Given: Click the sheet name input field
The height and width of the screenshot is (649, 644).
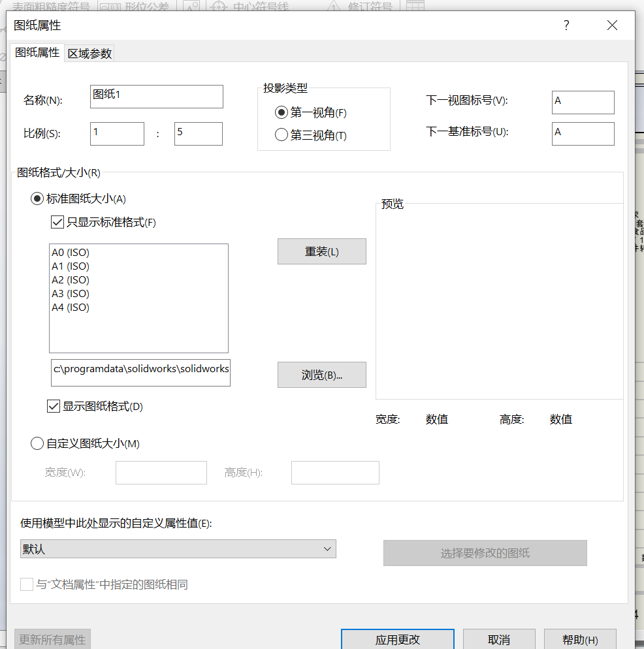Looking at the screenshot, I should click(x=156, y=97).
